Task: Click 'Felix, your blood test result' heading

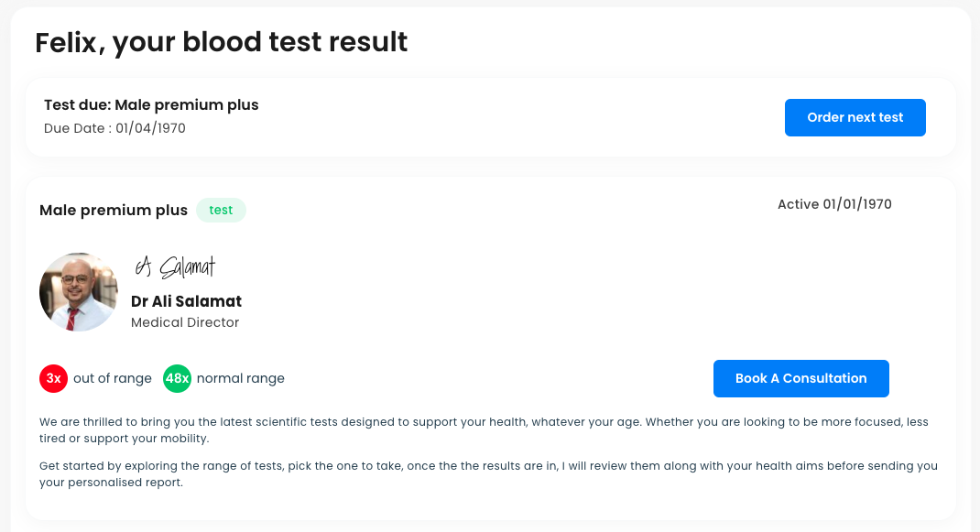Action: 222,42
